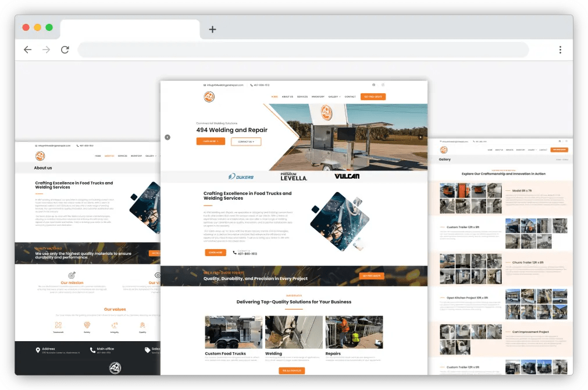Select the circular 494 logo in the navbar
588x390 pixels.
tap(209, 97)
